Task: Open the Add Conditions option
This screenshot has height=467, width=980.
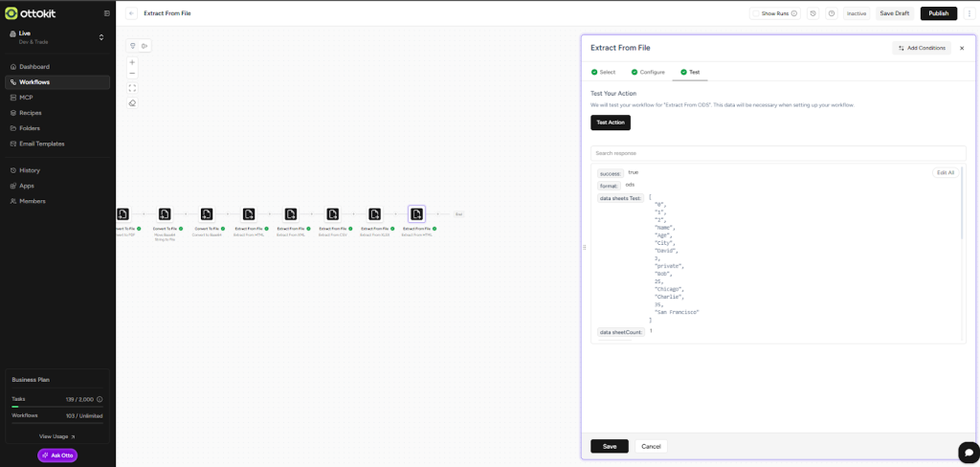Action: tap(921, 48)
